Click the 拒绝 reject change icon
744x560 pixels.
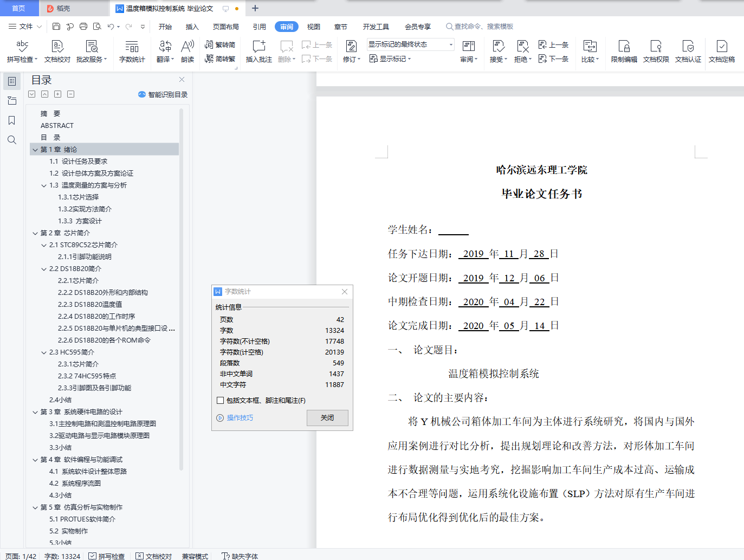522,52
